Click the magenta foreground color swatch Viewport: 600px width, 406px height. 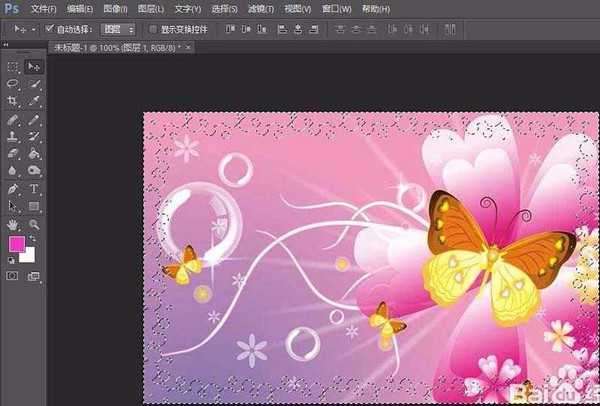tap(15, 245)
